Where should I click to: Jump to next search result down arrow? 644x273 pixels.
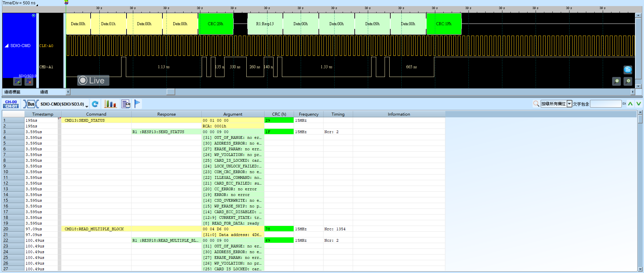639,104
